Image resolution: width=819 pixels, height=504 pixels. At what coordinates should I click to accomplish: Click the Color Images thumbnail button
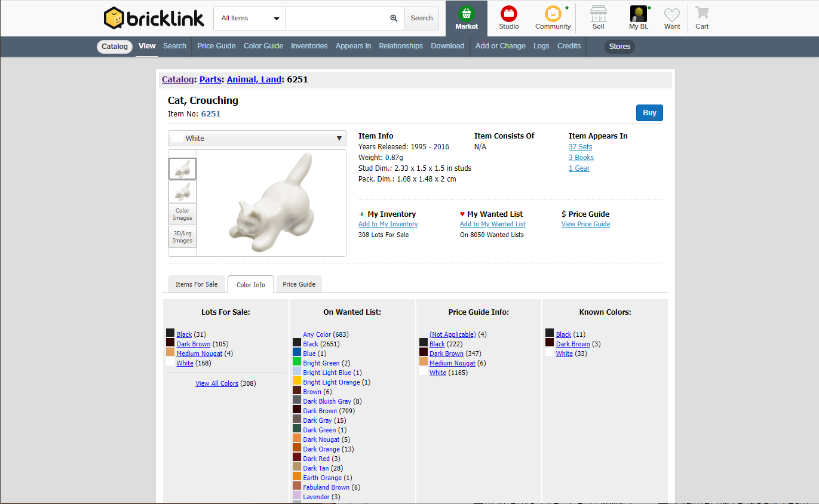click(182, 214)
